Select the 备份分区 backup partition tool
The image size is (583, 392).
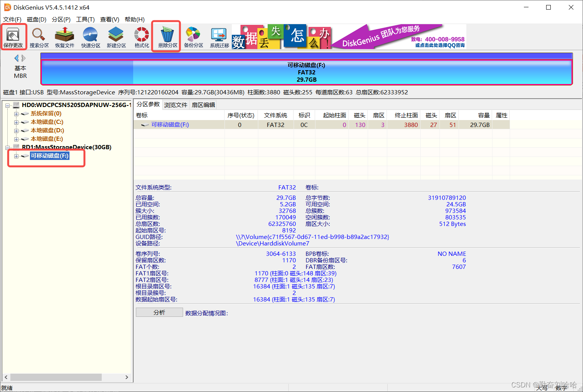[x=192, y=36]
